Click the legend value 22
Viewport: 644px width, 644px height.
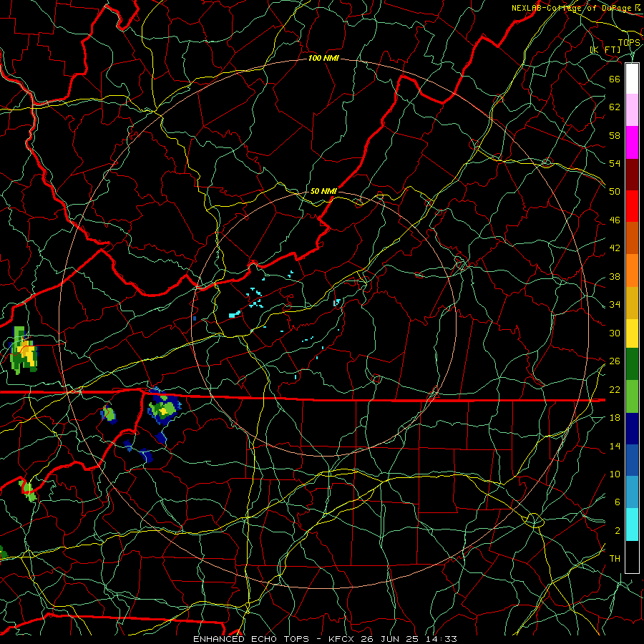pos(615,389)
